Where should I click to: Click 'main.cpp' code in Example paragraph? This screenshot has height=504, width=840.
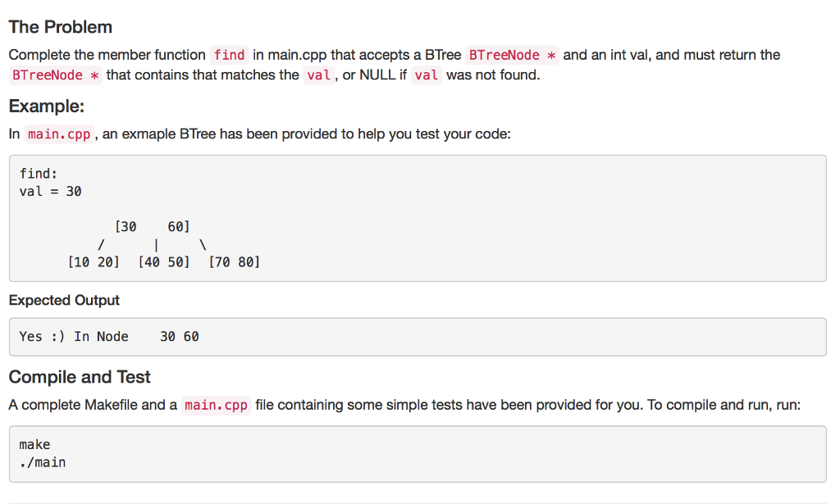click(x=59, y=134)
